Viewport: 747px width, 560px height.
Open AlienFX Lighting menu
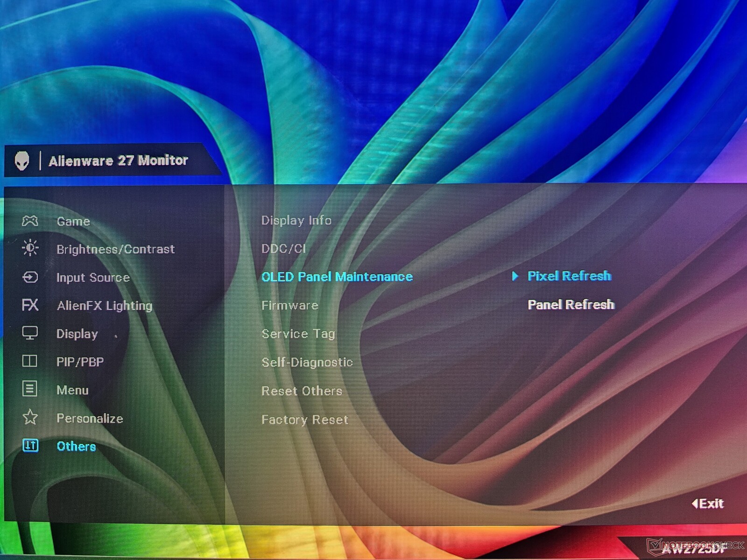coord(105,306)
